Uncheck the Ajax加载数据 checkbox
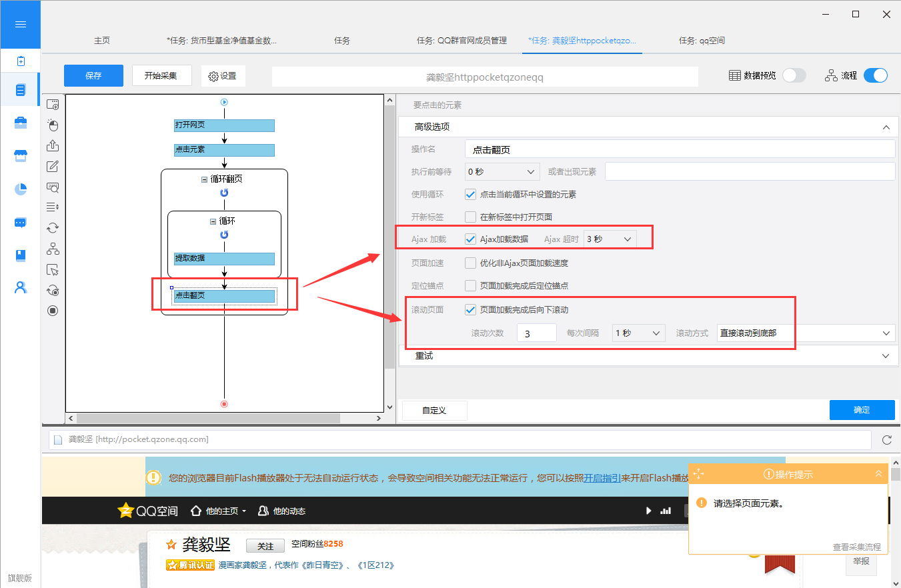The width and height of the screenshot is (901, 588). (471, 239)
